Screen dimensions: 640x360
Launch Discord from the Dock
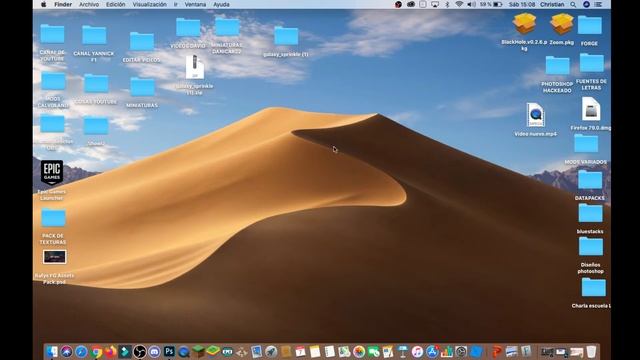(154, 351)
